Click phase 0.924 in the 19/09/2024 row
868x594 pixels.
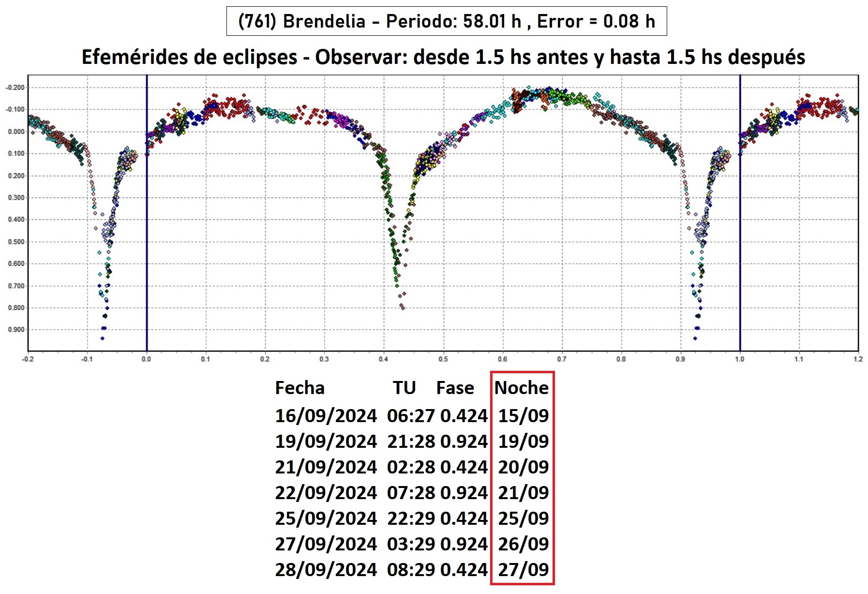464,442
